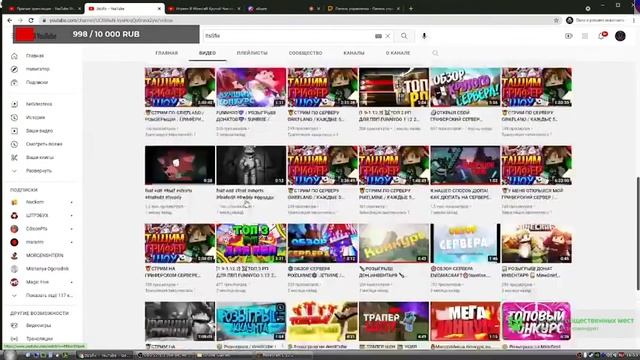Open Главная (Home) in the sidebar
This screenshot has height=360, width=640.
tap(34, 56)
